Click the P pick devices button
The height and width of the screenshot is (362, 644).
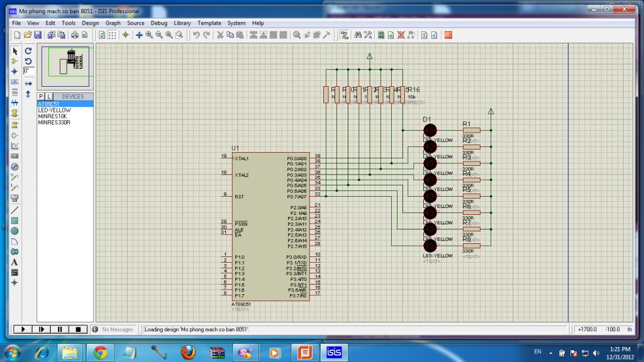pos(42,96)
